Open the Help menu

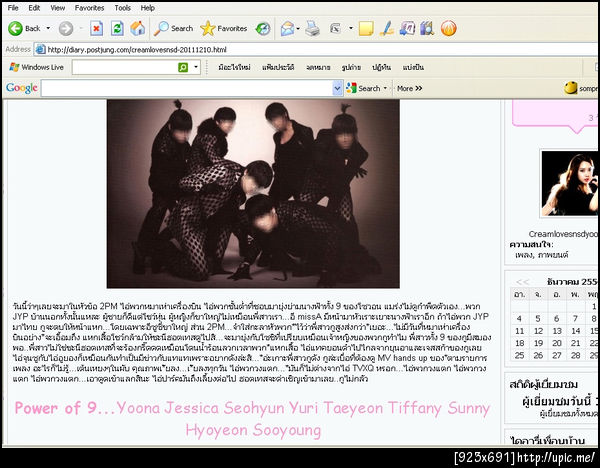coord(147,8)
